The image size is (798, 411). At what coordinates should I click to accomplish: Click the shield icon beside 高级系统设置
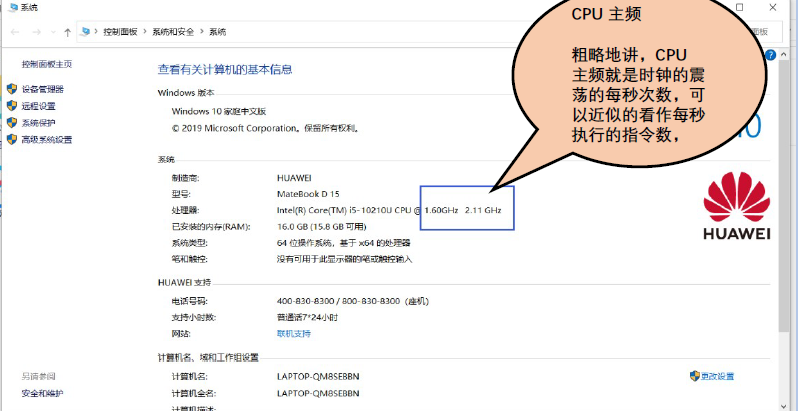(x=12, y=139)
